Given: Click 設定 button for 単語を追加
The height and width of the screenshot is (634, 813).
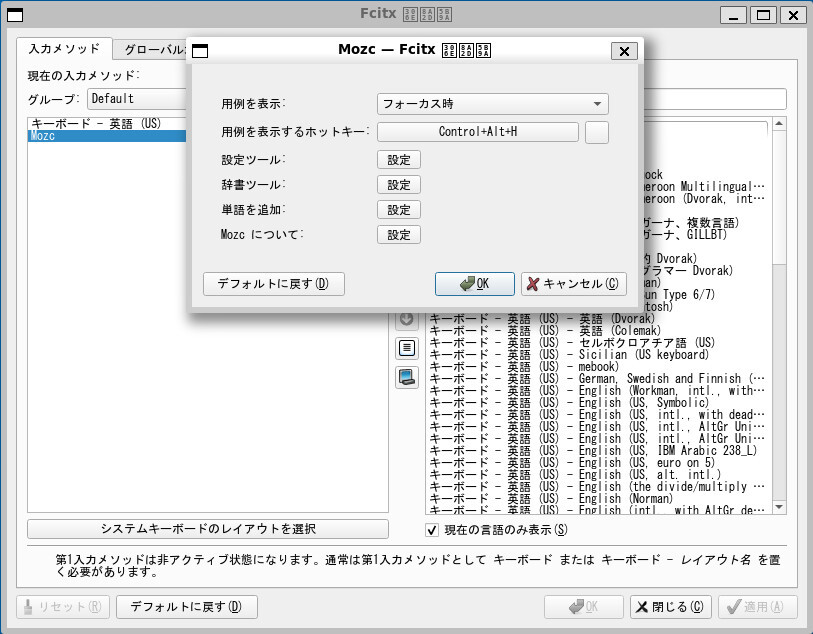Looking at the screenshot, I should point(399,210).
